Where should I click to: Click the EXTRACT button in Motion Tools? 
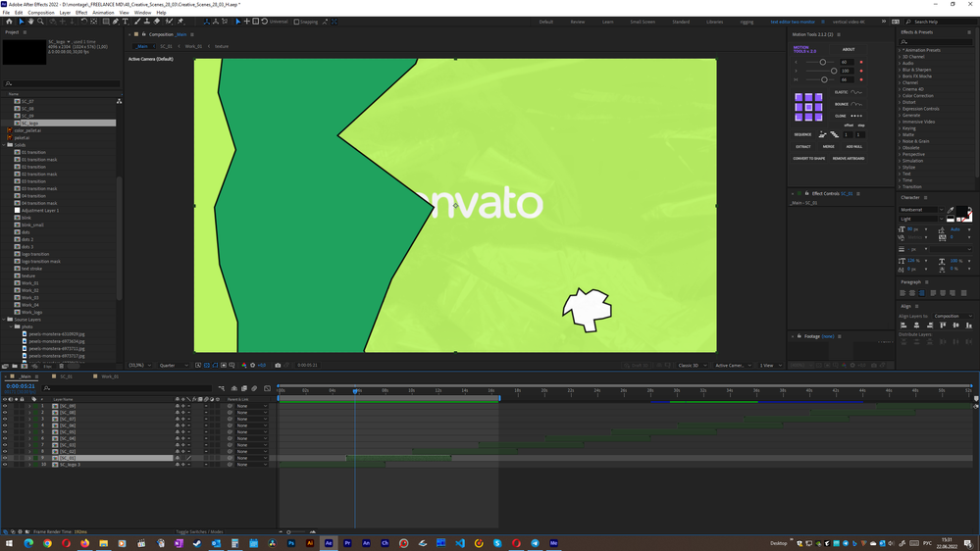pyautogui.click(x=803, y=147)
